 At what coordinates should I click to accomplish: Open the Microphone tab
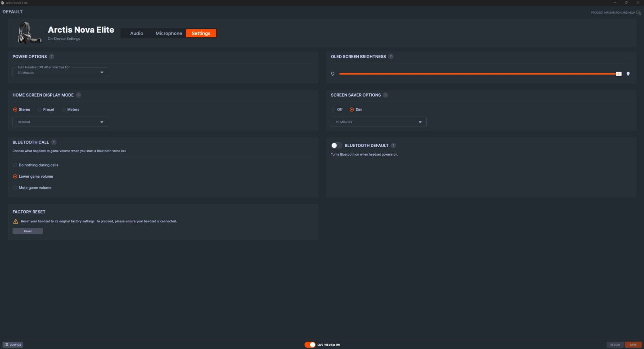pos(169,33)
